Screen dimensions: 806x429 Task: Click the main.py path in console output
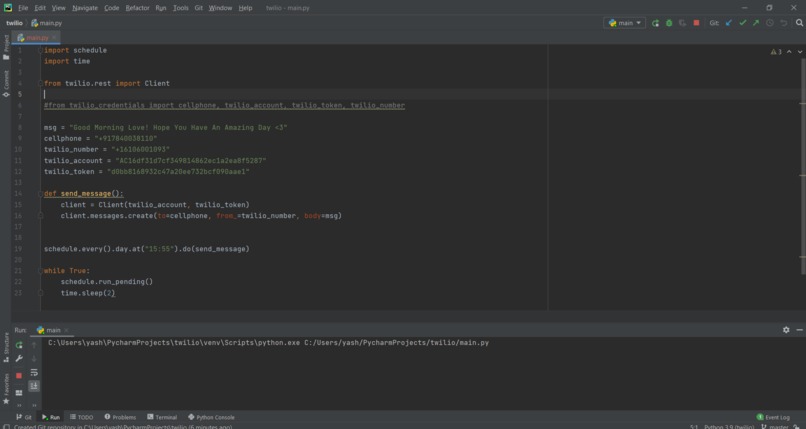(x=396, y=343)
